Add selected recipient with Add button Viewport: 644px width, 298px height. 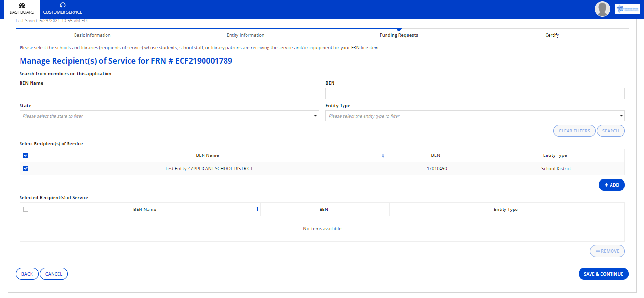(x=612, y=185)
